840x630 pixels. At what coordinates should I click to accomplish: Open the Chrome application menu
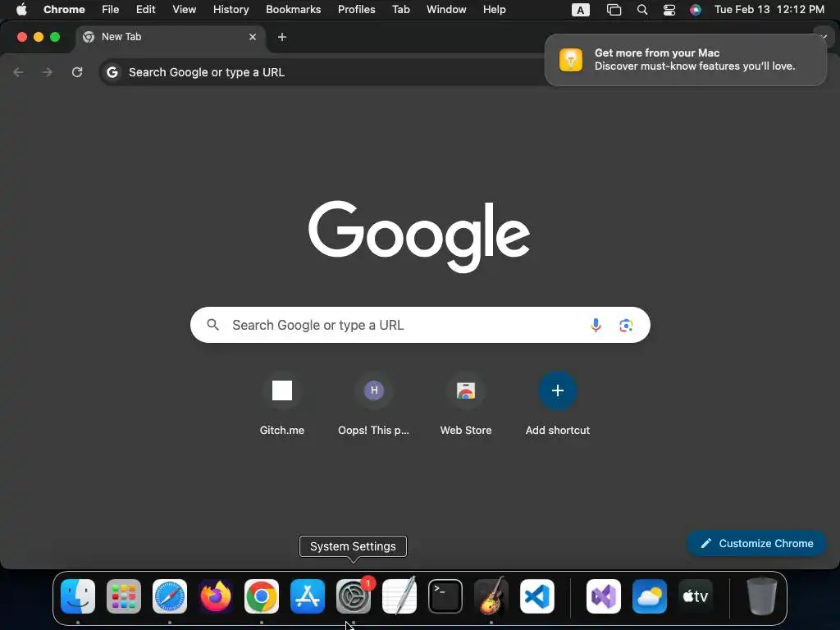[64, 10]
